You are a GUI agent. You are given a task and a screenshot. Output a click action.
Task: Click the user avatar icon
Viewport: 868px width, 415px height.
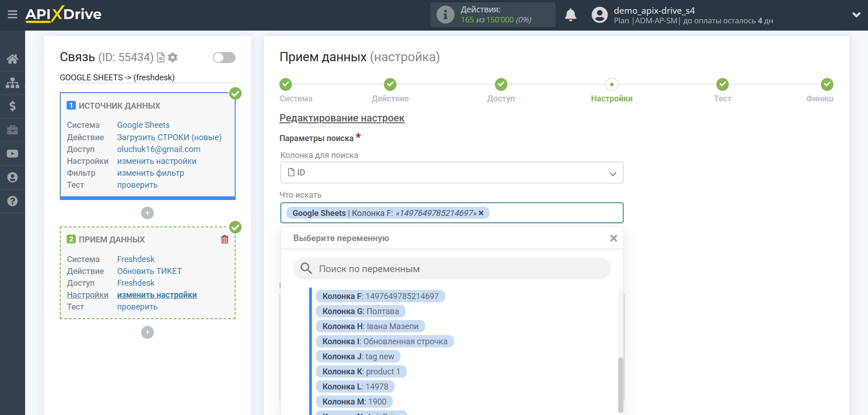click(600, 15)
